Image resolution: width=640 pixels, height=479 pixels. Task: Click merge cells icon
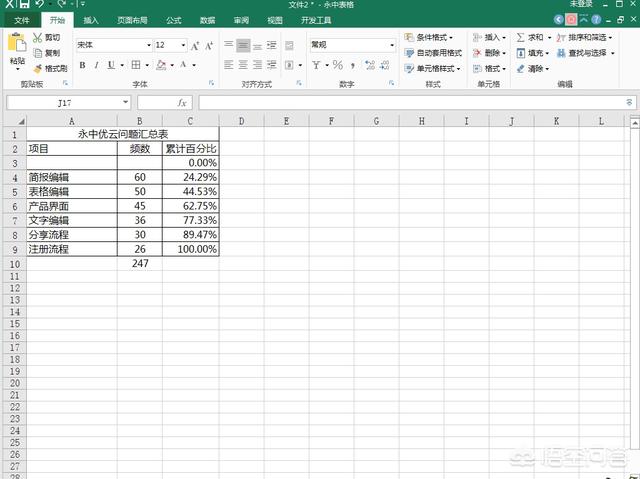(289, 64)
